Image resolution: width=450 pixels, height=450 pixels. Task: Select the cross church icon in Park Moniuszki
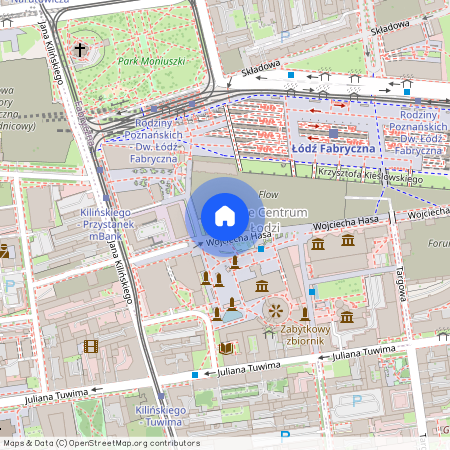click(x=80, y=50)
